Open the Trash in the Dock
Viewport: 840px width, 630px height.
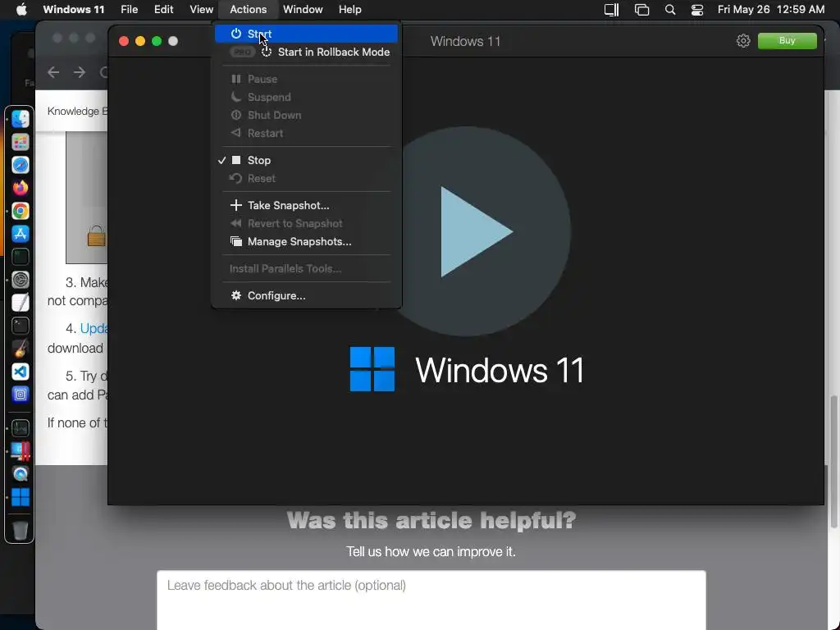coord(21,531)
